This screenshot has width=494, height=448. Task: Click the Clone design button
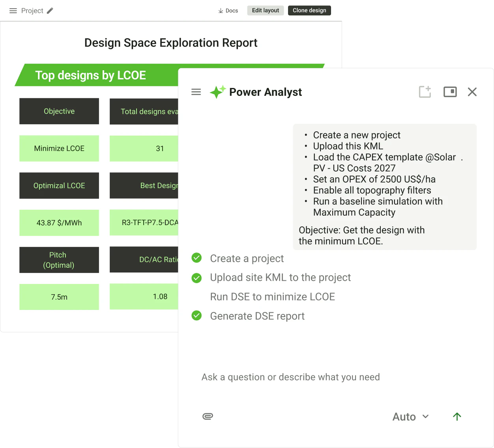[309, 10]
